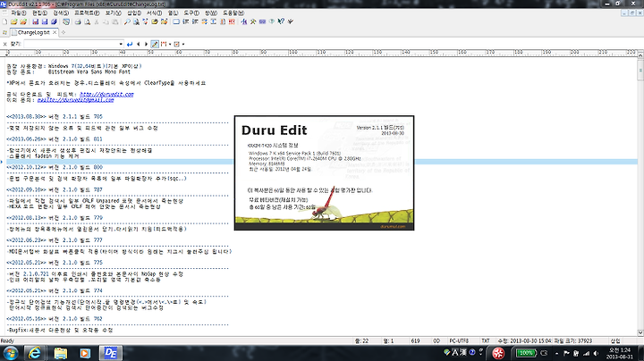Click the '줄: 22' status bar entry

[x=361, y=341]
